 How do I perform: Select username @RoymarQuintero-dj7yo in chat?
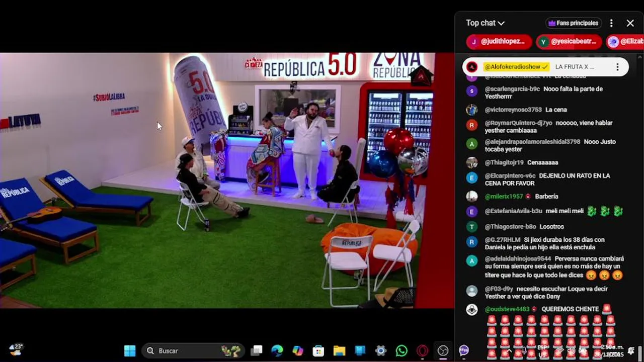click(x=518, y=123)
